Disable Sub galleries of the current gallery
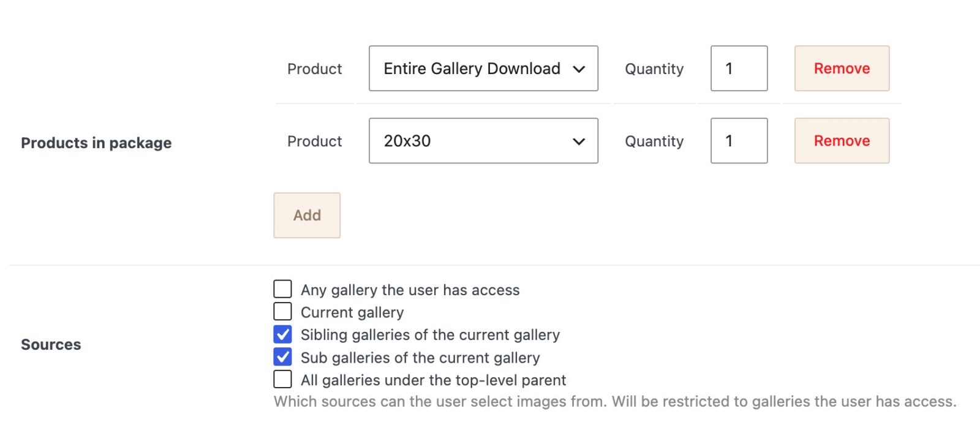Viewport: 980px width, 433px height. click(x=282, y=356)
